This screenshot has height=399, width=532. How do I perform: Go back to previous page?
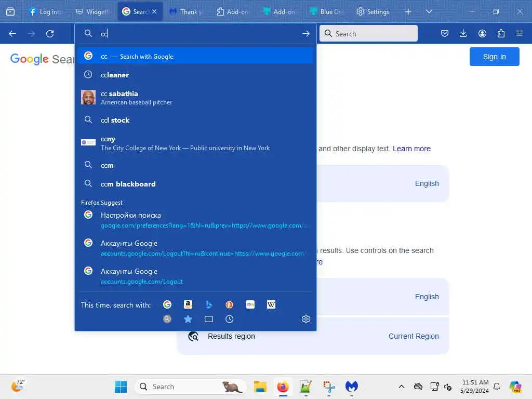[x=12, y=34]
